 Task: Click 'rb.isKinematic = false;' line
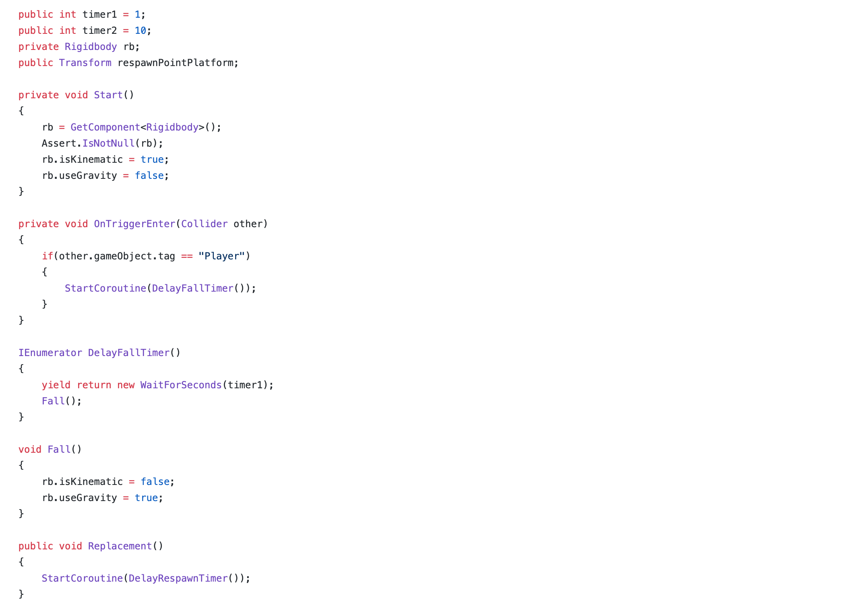(x=108, y=482)
